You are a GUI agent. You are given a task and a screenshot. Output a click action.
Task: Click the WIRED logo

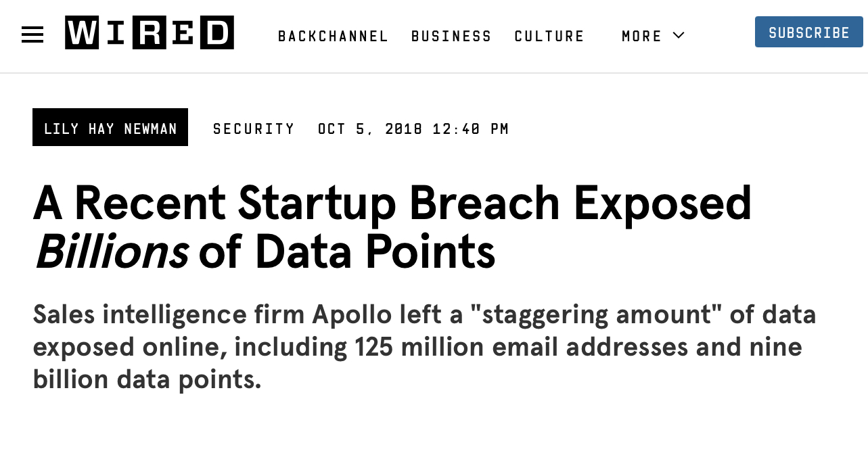click(x=150, y=32)
